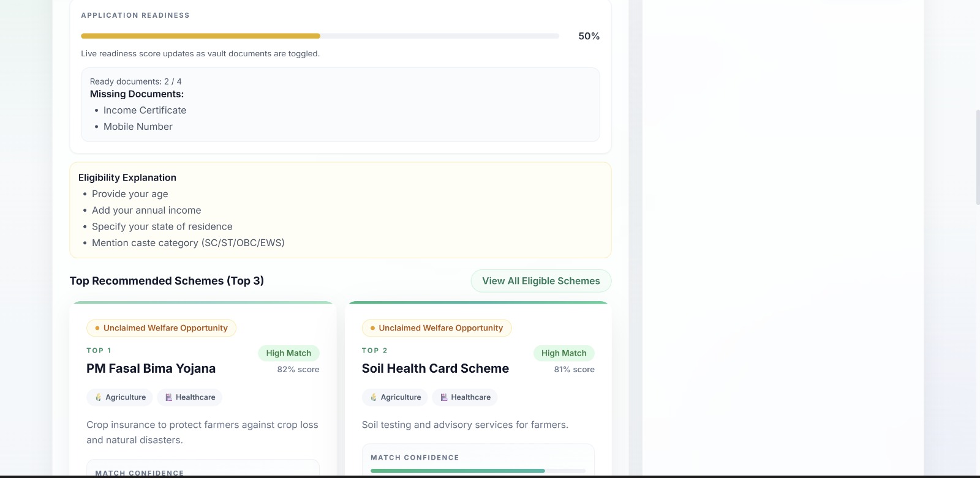Image resolution: width=980 pixels, height=478 pixels.
Task: Click Missing Documents heading
Action: click(137, 94)
